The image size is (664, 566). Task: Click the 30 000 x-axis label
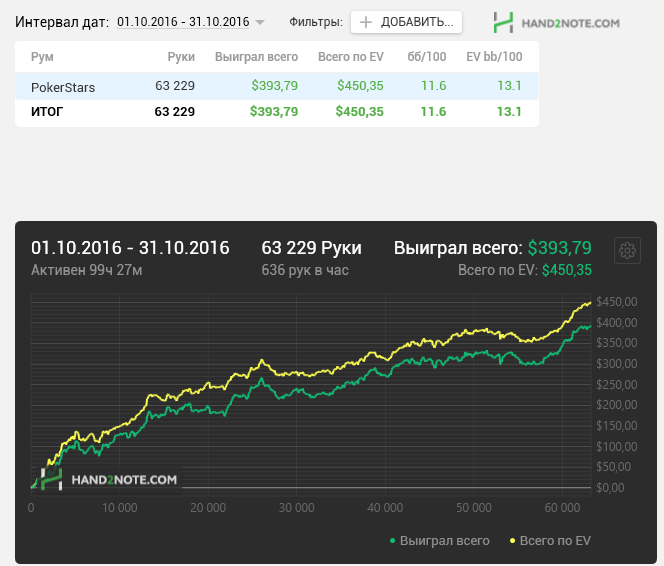coord(296,508)
